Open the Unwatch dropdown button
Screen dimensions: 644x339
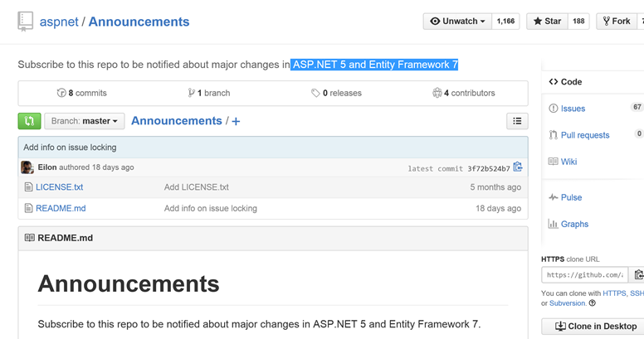tap(457, 22)
